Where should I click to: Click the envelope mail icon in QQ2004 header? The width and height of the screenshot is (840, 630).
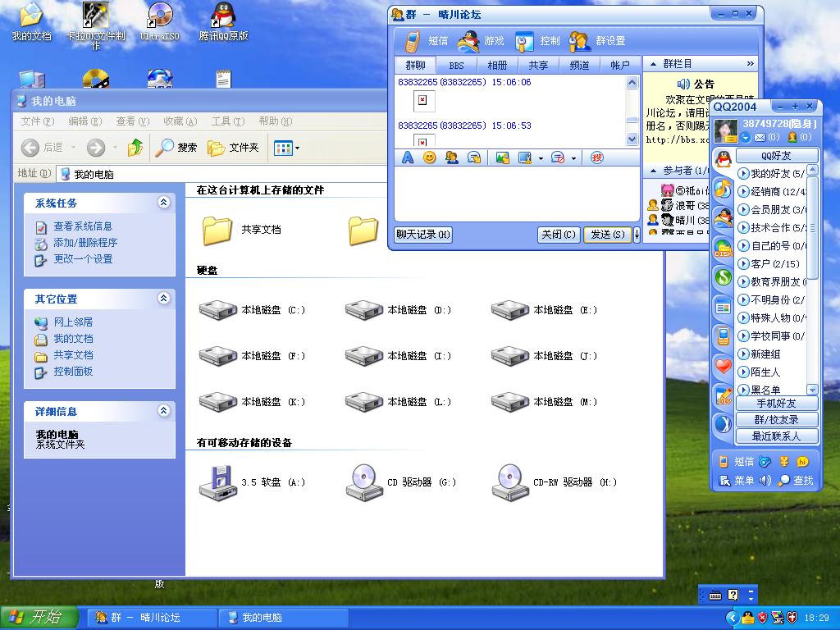[x=760, y=138]
